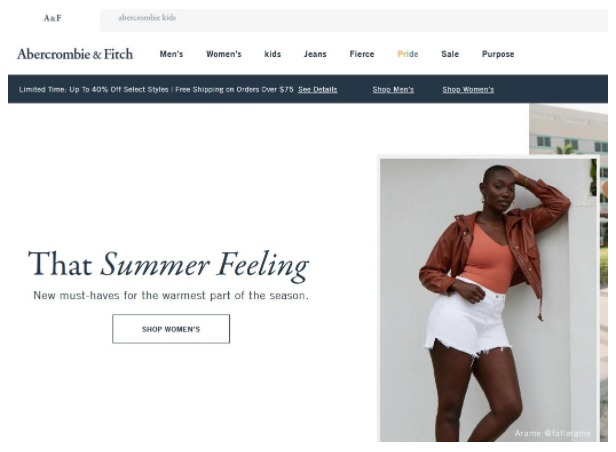Open the Purpose menu
The image size is (616, 452).
pyautogui.click(x=498, y=54)
